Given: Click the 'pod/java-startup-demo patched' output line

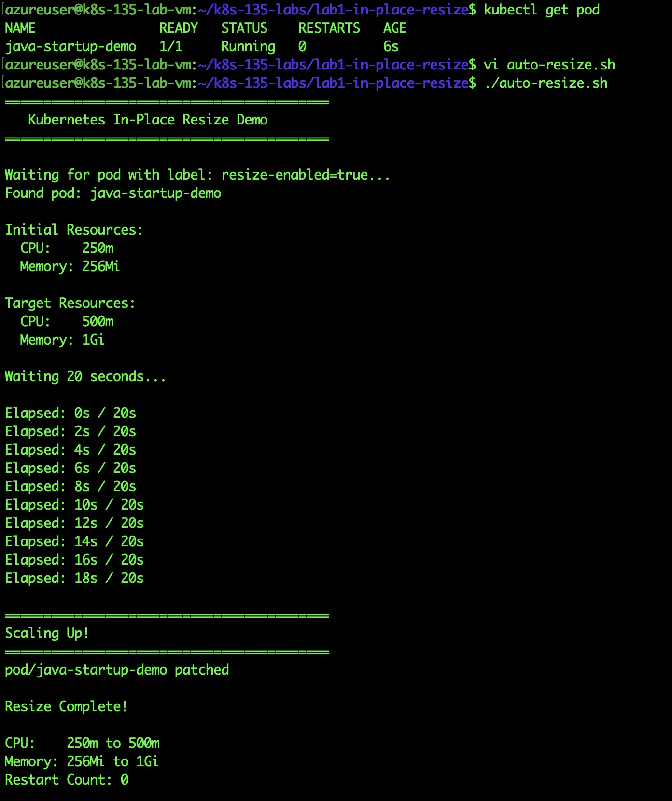Looking at the screenshot, I should 117,670.
